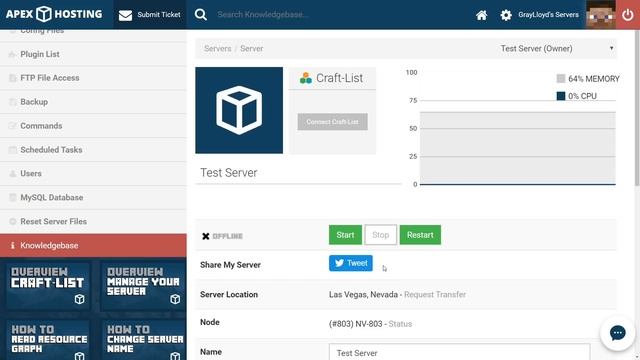Open settings gear icon
Viewport: 640px width, 360px height.
506,15
